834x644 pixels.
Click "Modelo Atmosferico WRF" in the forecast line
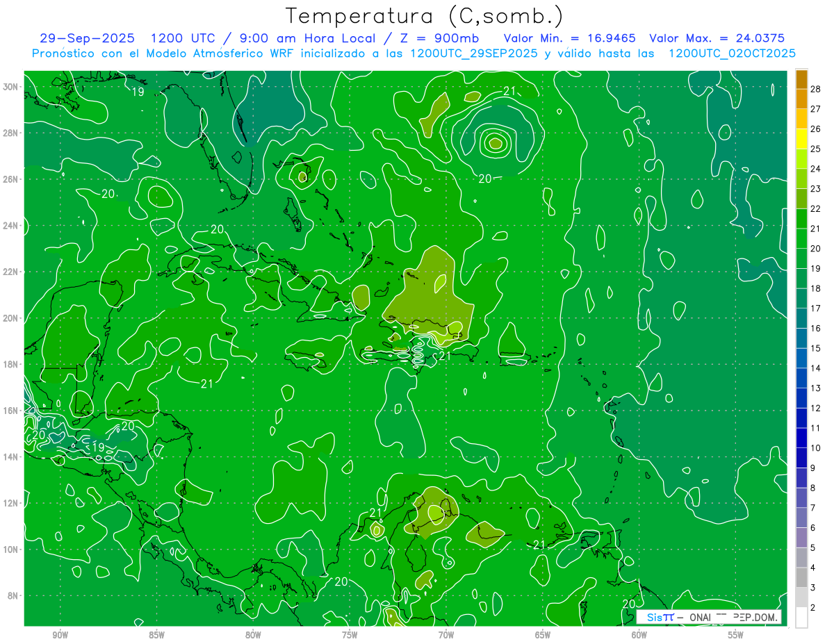click(x=225, y=53)
